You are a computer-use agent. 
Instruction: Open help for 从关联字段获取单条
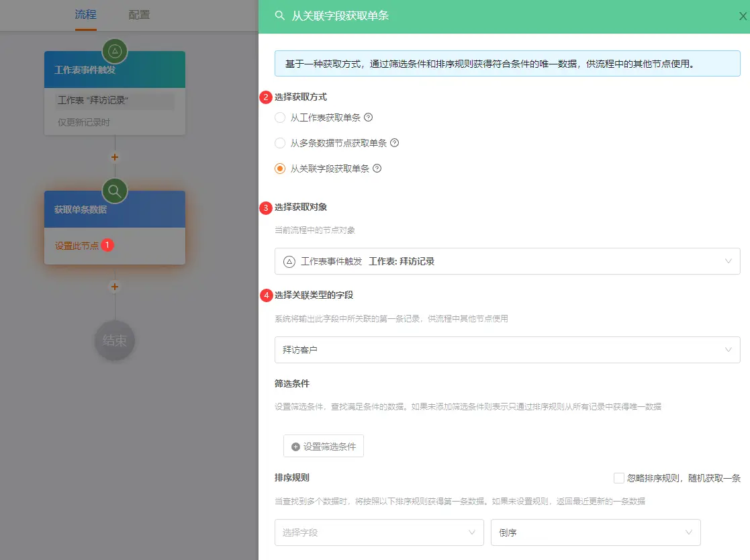[x=377, y=169]
